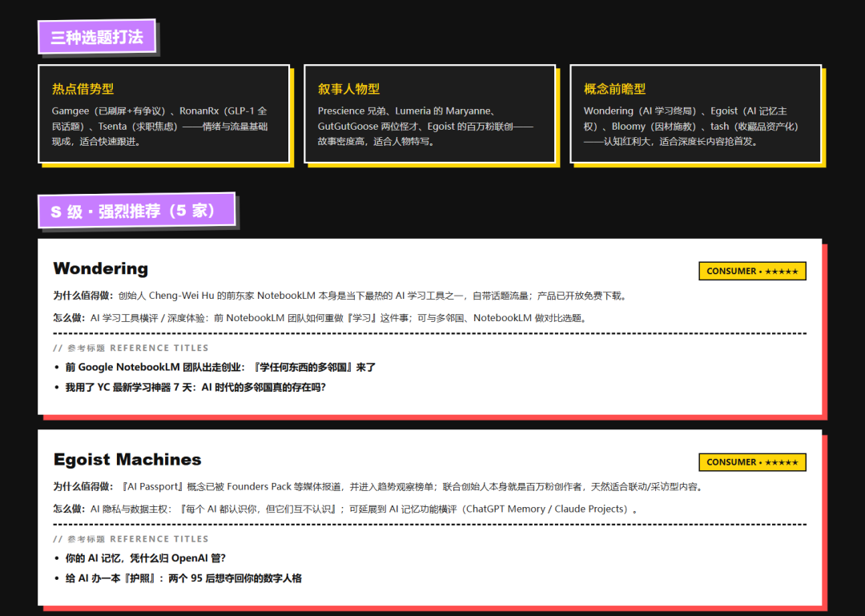This screenshot has width=865, height=616.
Task: Click the 怎么做 line about AI 隐私与数据主权
Action: pos(346,509)
